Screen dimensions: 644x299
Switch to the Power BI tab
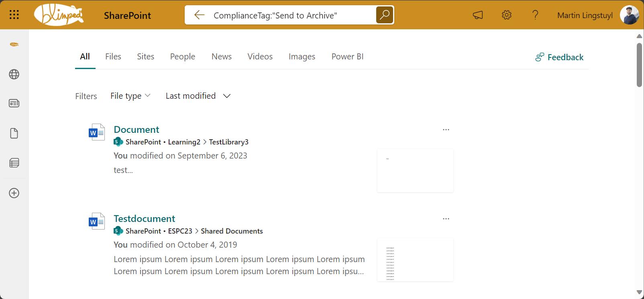tap(347, 57)
